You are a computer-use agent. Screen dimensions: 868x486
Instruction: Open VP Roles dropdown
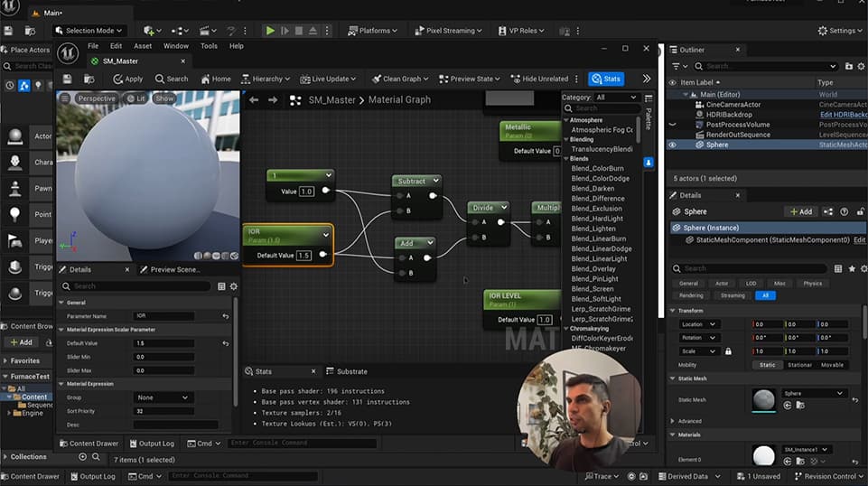tap(521, 31)
